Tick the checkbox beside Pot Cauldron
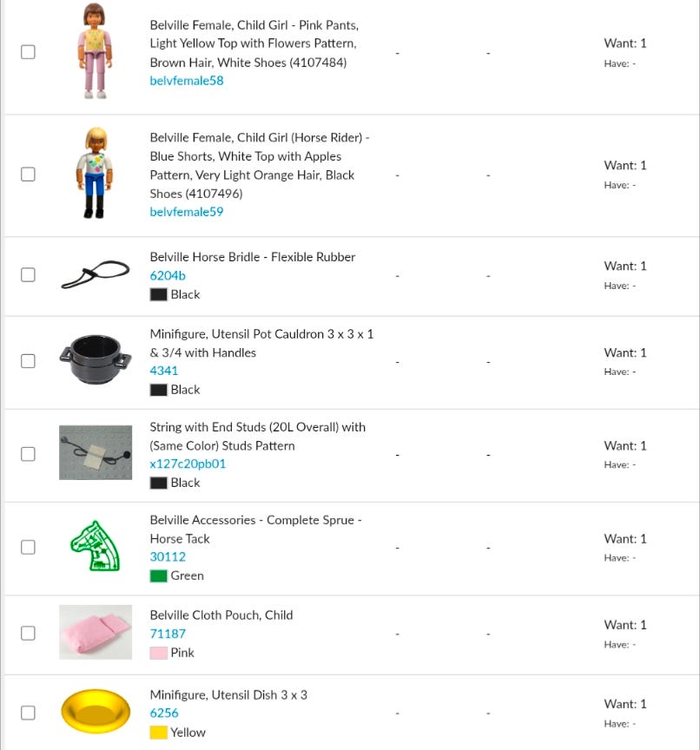This screenshot has height=750, width=700. [x=29, y=361]
